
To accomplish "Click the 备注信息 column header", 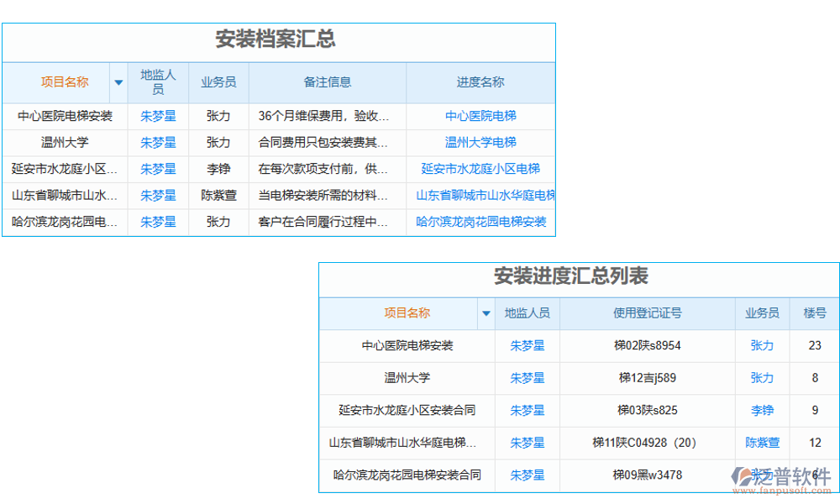I will tap(326, 82).
